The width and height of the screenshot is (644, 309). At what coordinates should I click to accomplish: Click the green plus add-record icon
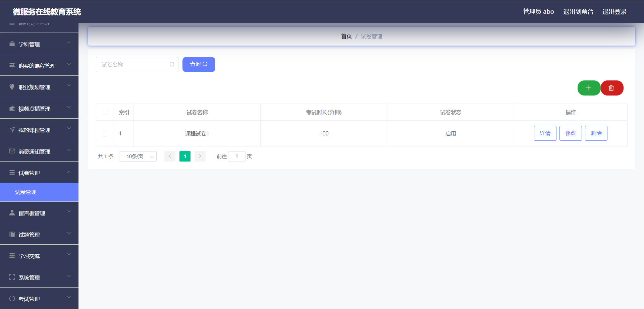589,88
